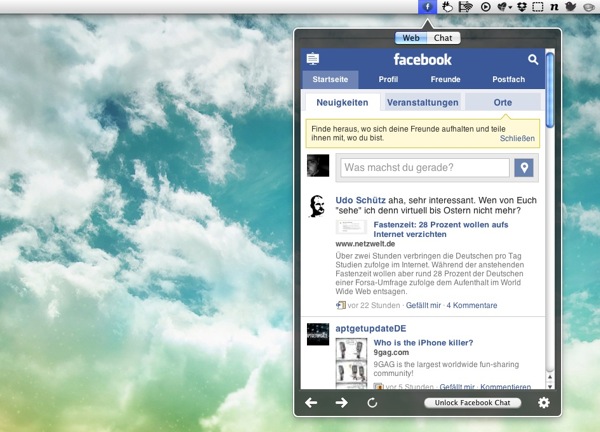Click the film strip wifi menu bar icon
The image size is (600, 432).
(x=466, y=7)
